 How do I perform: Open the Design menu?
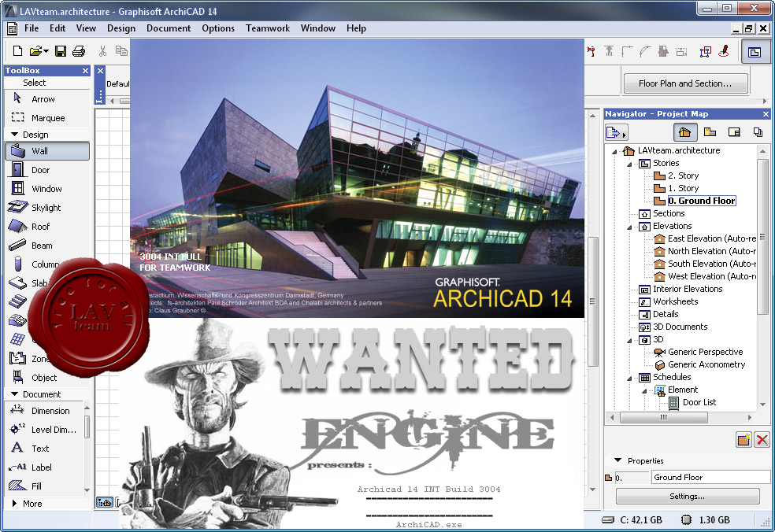pyautogui.click(x=121, y=28)
